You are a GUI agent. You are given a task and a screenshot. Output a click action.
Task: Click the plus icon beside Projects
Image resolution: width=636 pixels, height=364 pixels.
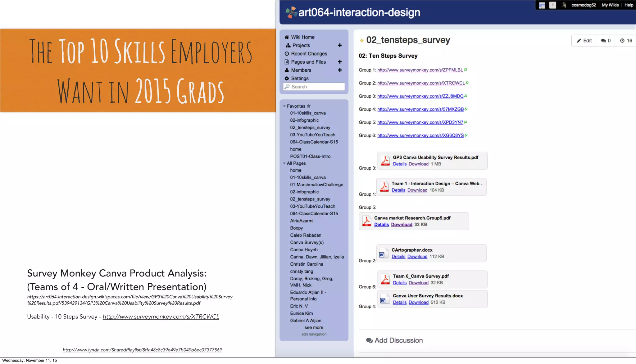point(340,45)
